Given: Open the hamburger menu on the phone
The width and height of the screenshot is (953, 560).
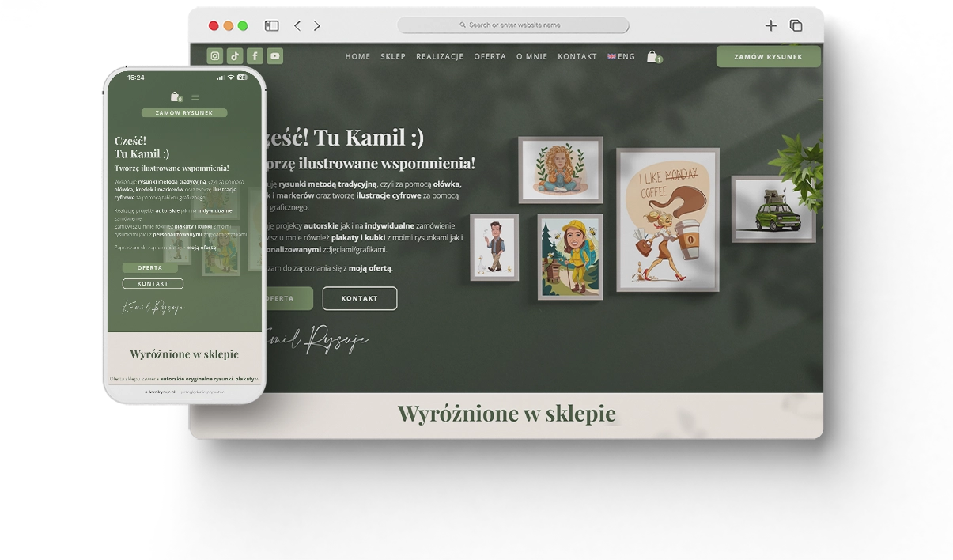Looking at the screenshot, I should (195, 98).
